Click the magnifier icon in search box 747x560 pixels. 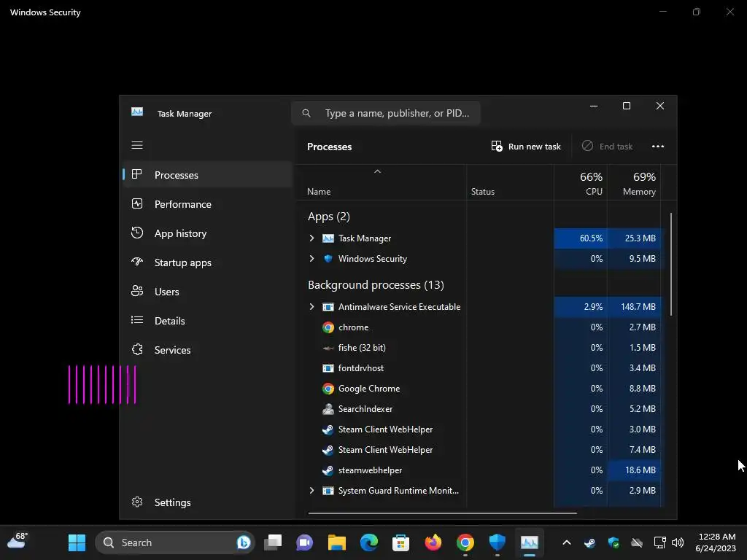coord(306,113)
